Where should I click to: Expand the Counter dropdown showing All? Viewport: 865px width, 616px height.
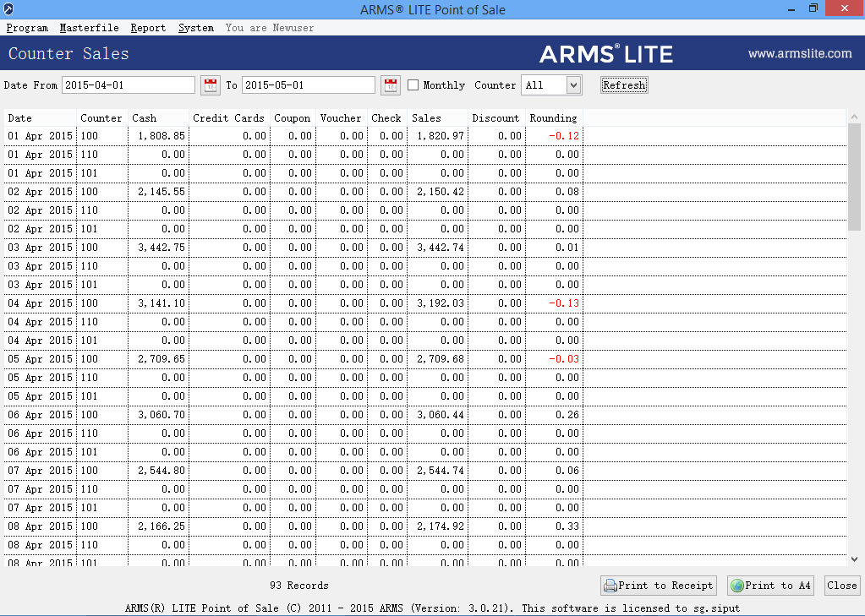[x=574, y=85]
